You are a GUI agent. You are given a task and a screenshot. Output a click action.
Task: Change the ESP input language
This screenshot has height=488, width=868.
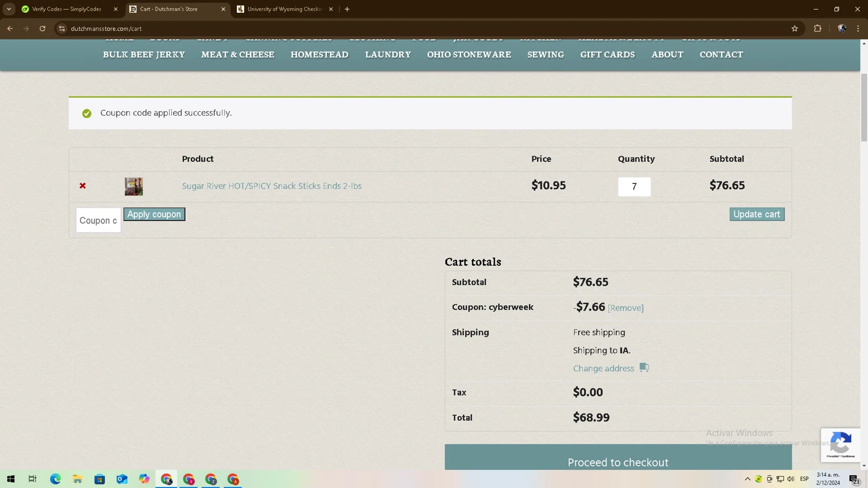[x=804, y=479]
